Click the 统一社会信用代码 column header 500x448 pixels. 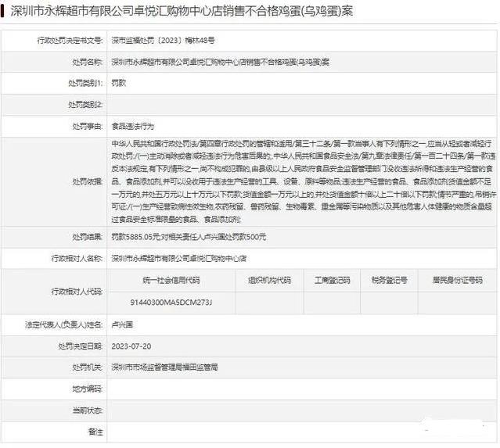tap(171, 281)
